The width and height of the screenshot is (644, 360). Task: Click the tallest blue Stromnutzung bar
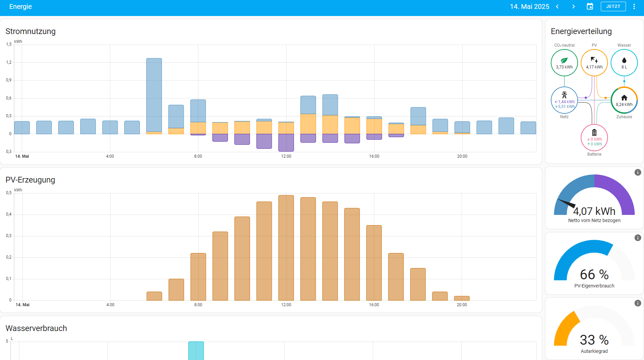click(154, 95)
